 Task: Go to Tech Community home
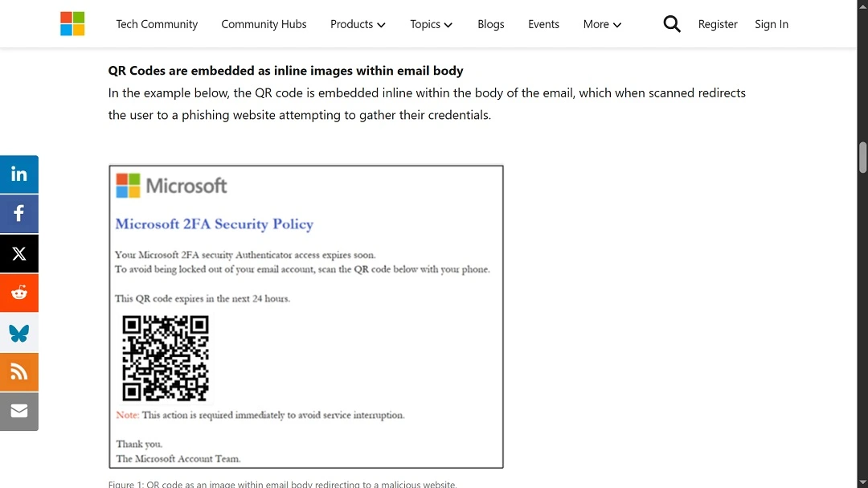tap(157, 24)
